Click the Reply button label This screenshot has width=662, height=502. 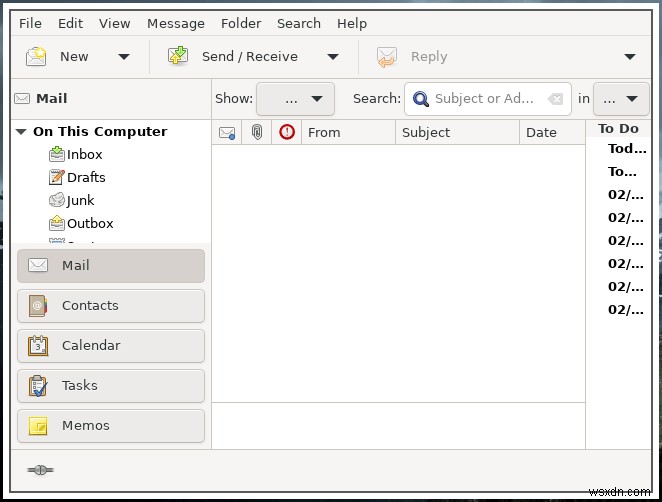429,57
